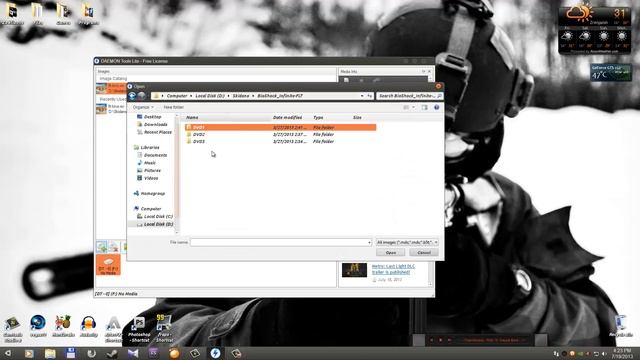
Task: Select Computer in navigation pane
Action: [147, 209]
